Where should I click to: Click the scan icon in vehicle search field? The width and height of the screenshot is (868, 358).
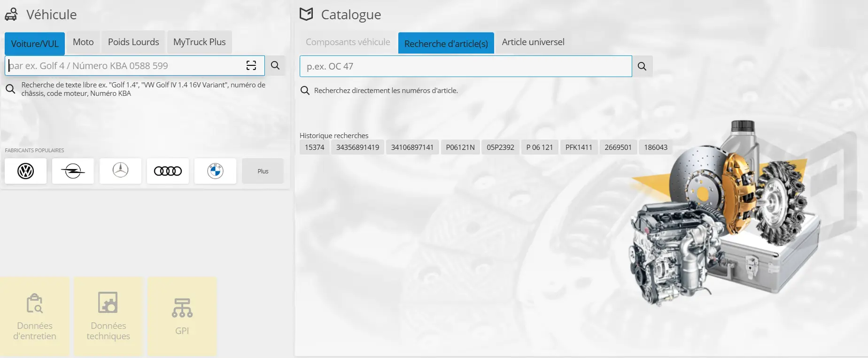pos(251,66)
